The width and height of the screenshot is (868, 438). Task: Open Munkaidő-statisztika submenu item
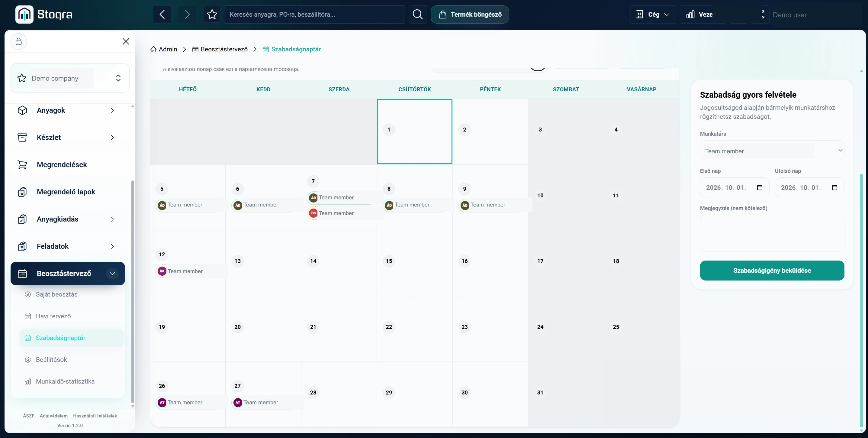(x=72, y=381)
